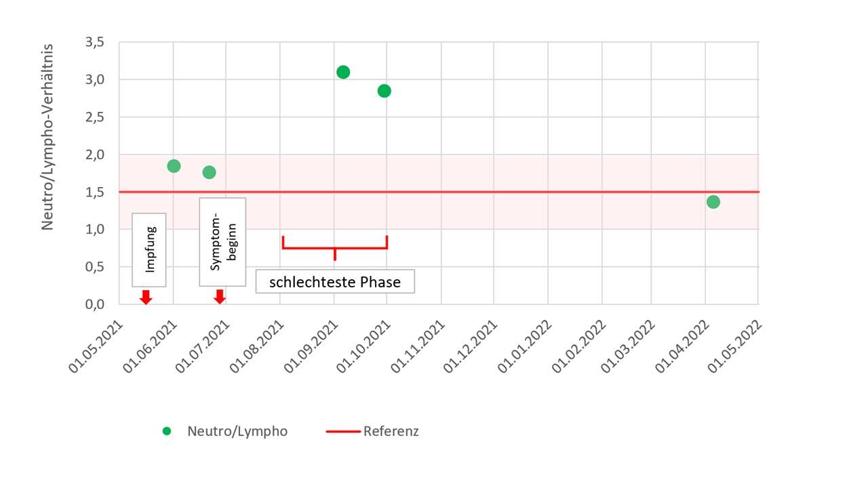The image size is (868, 488).
Task: Click the schlechteste Phase label box
Action: tap(335, 282)
